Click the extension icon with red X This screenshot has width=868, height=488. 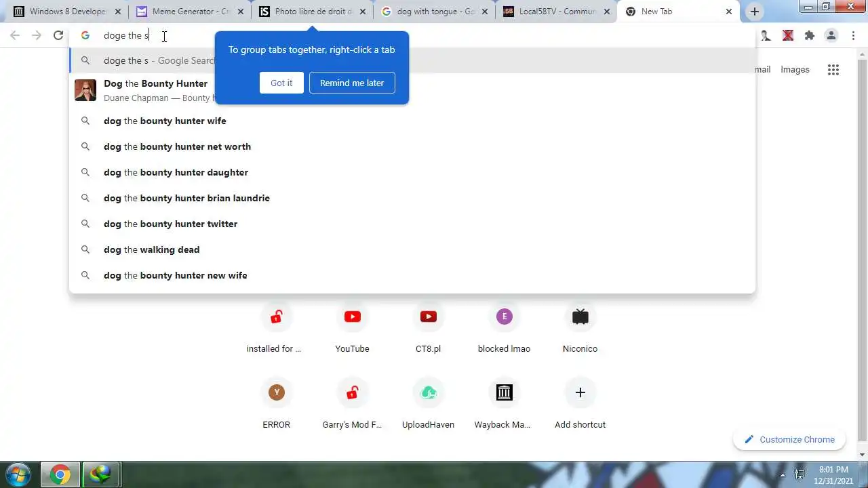(x=788, y=36)
